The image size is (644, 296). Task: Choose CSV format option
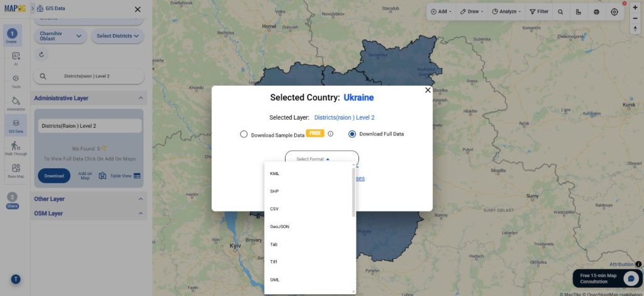309,209
